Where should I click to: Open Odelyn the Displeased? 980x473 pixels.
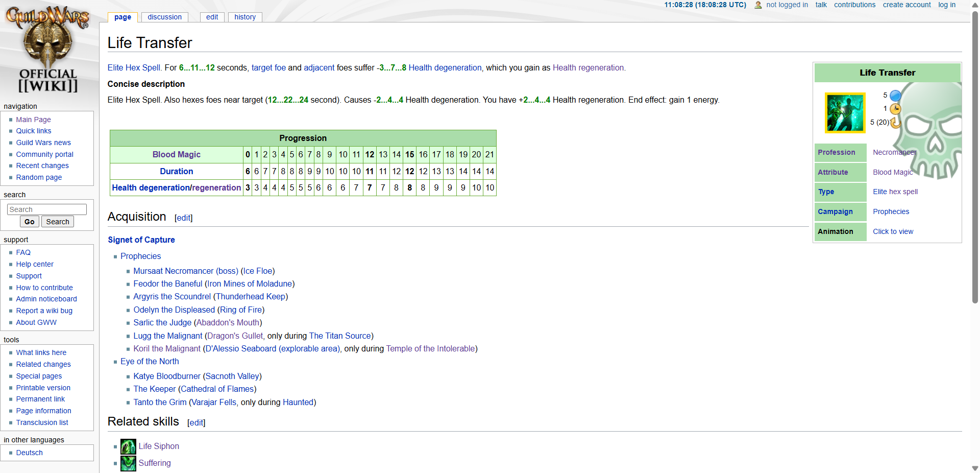click(x=174, y=310)
